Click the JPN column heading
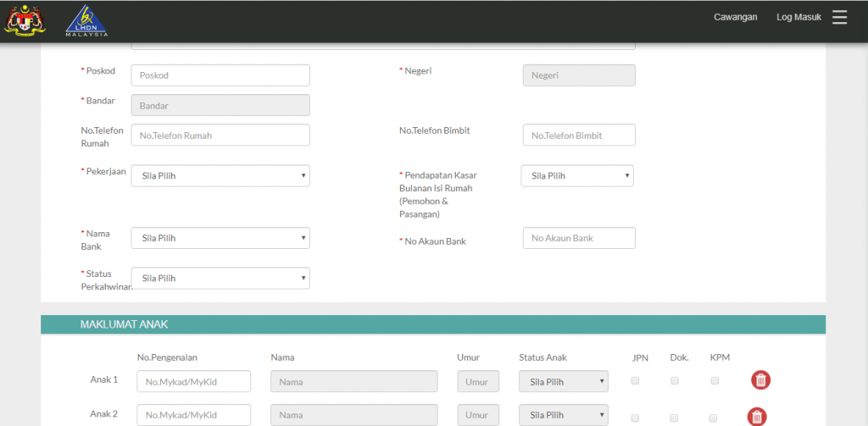868x426 pixels. [x=640, y=357]
